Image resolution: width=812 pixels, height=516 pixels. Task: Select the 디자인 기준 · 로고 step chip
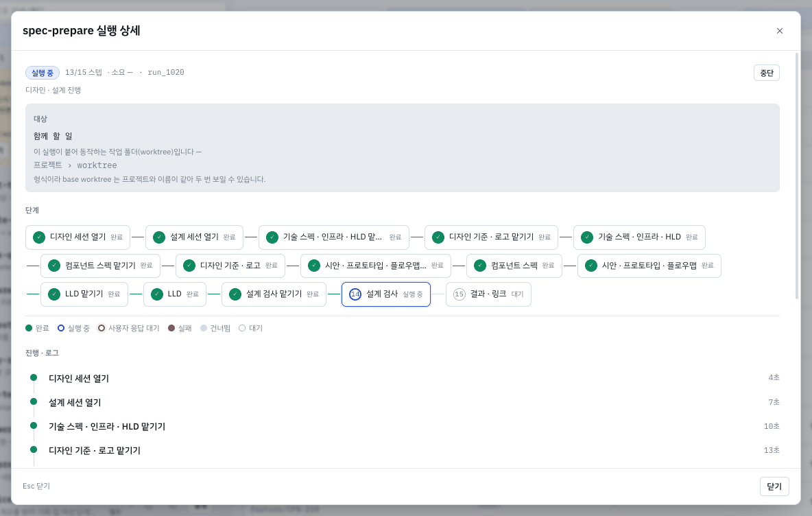230,266
